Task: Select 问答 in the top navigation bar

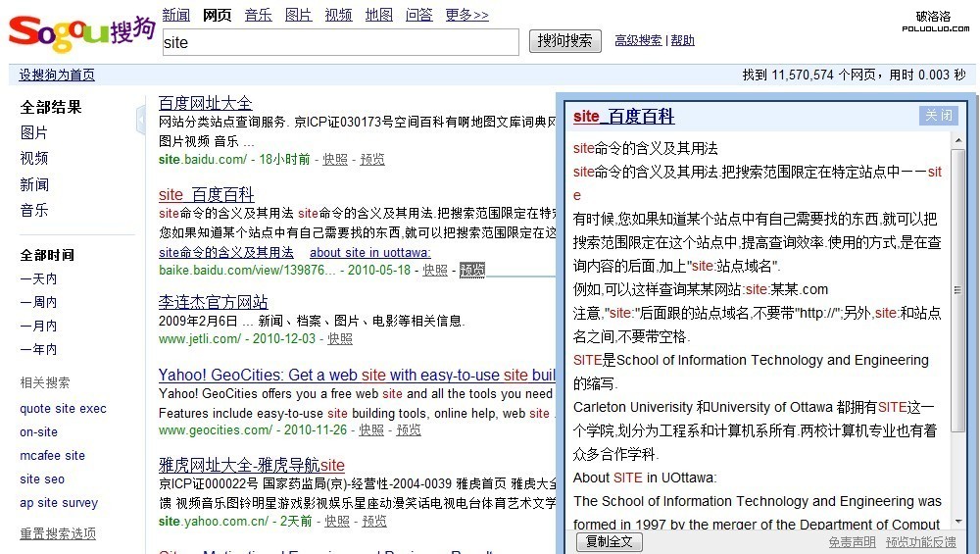Action: (x=419, y=15)
